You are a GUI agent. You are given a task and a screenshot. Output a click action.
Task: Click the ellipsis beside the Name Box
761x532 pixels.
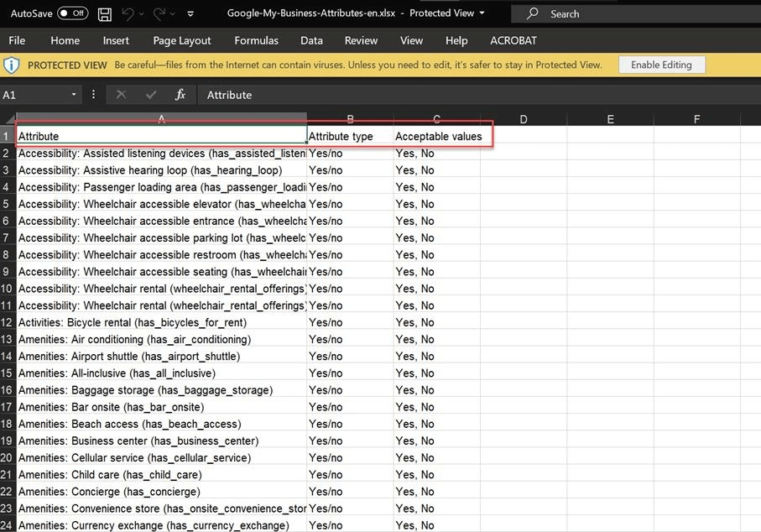point(93,95)
